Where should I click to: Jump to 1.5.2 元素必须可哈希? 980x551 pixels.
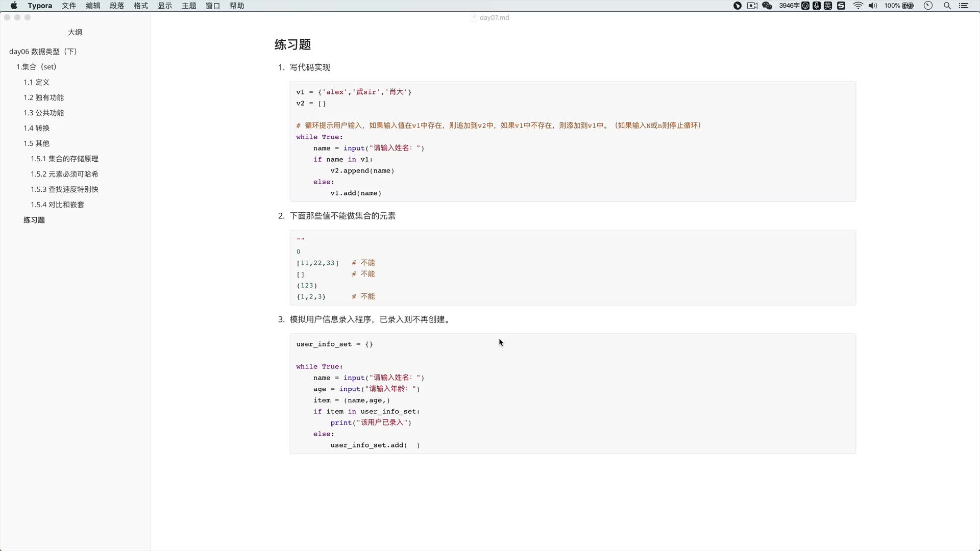[64, 174]
